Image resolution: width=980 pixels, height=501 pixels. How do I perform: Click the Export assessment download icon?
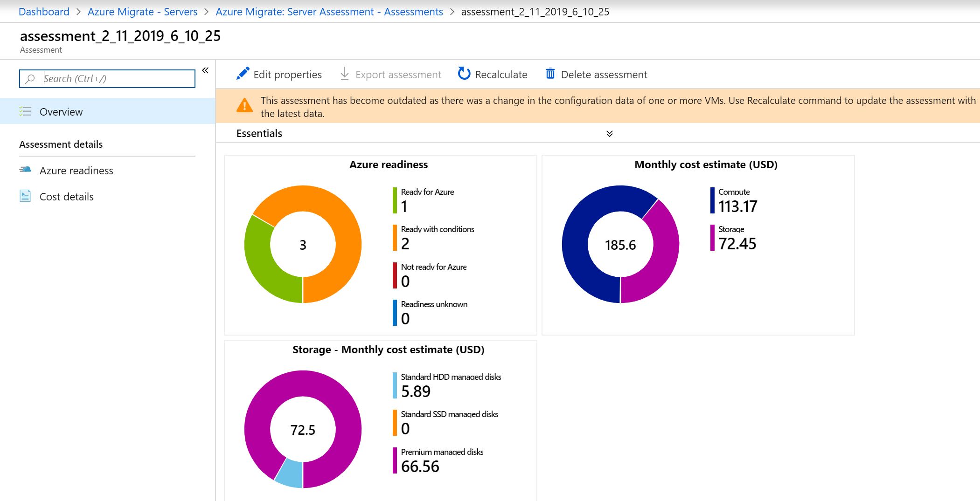(344, 74)
